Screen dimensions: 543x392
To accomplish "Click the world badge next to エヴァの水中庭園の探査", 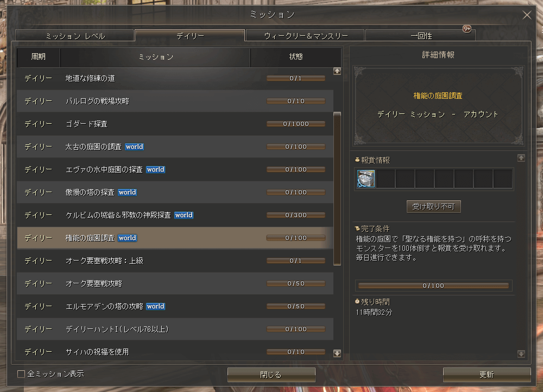I will click(155, 169).
